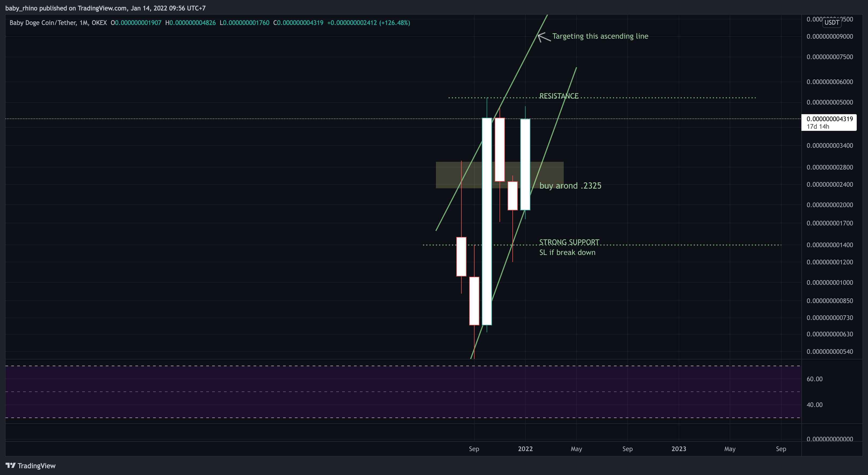This screenshot has width=868, height=475.
Task: Click the 0.000000005000 price axis label
Action: tap(830, 102)
